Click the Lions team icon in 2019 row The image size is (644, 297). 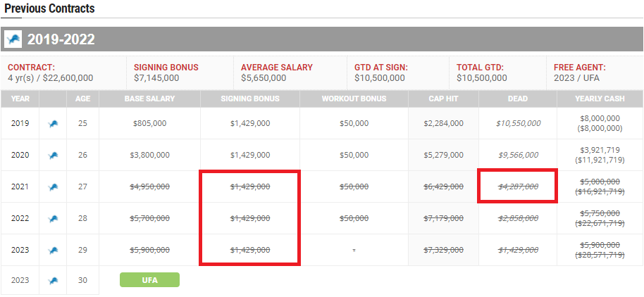point(53,124)
